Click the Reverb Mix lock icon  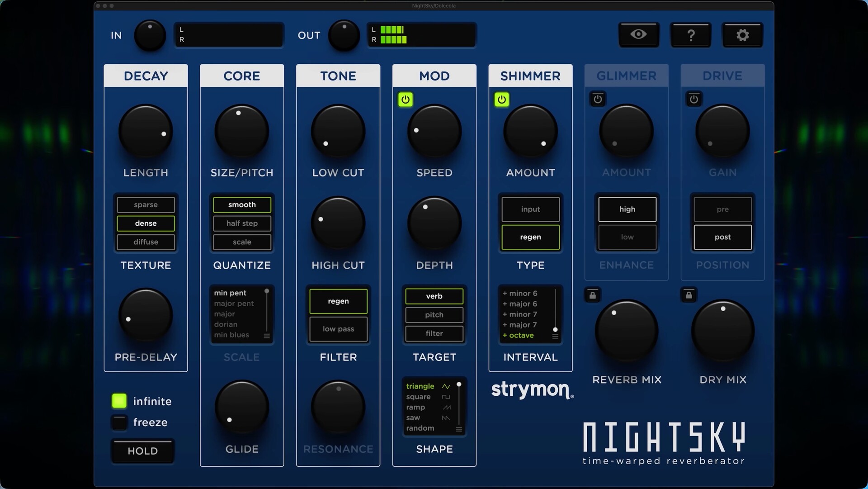[593, 295]
